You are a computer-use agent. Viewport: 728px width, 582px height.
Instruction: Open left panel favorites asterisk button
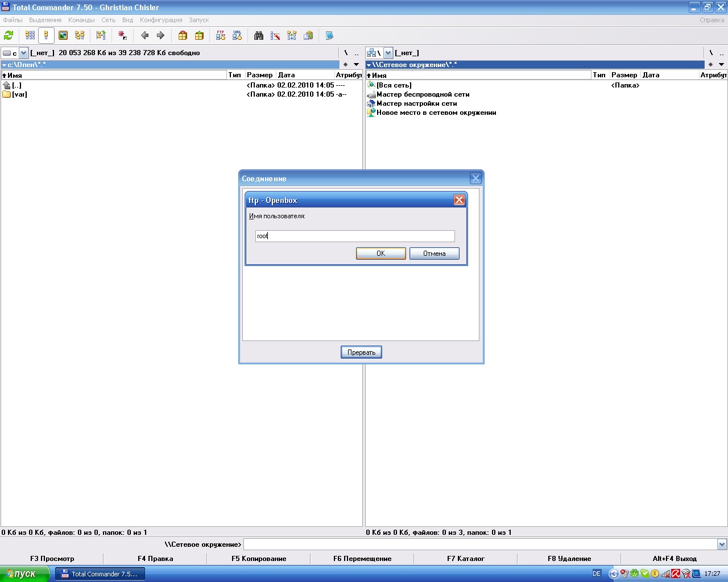[x=345, y=65]
